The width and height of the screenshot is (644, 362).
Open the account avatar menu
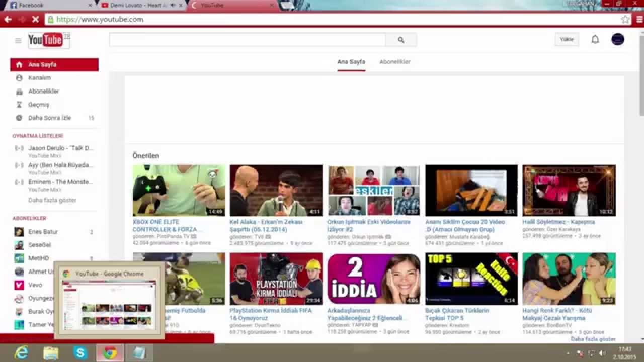coord(618,40)
